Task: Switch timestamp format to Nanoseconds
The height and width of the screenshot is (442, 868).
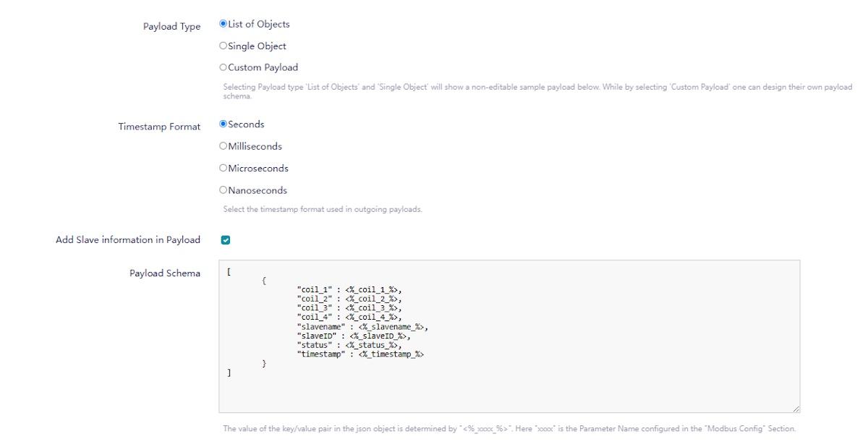Action: [x=224, y=190]
